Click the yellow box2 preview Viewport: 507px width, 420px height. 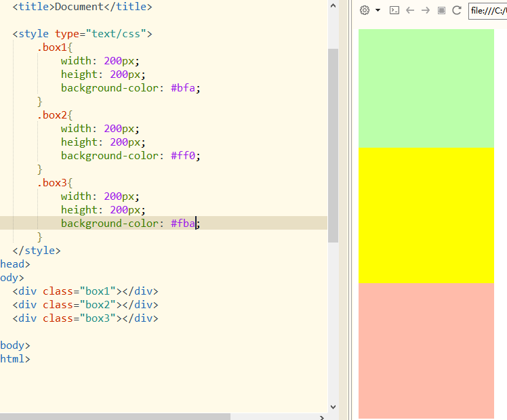coord(426,215)
